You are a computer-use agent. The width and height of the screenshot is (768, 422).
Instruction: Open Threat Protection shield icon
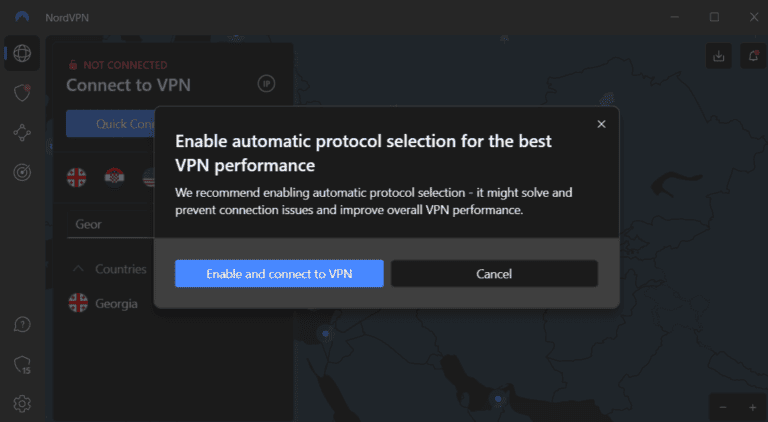point(22,93)
